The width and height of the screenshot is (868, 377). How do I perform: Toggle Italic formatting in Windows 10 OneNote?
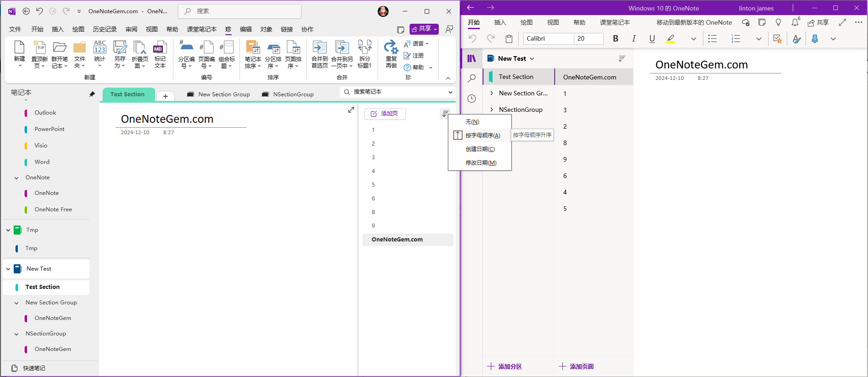click(x=634, y=39)
